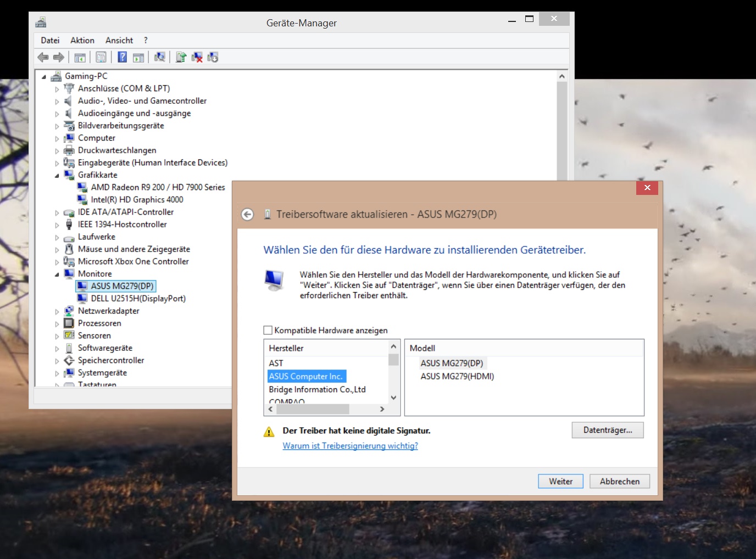Click the Back arrow in Geräte-Manager toolbar
This screenshot has width=756, height=559.
pyautogui.click(x=43, y=57)
